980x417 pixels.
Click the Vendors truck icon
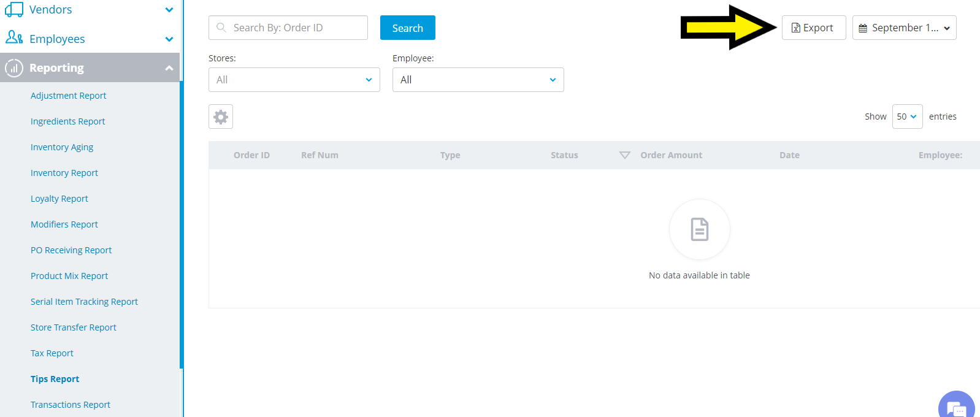point(14,9)
